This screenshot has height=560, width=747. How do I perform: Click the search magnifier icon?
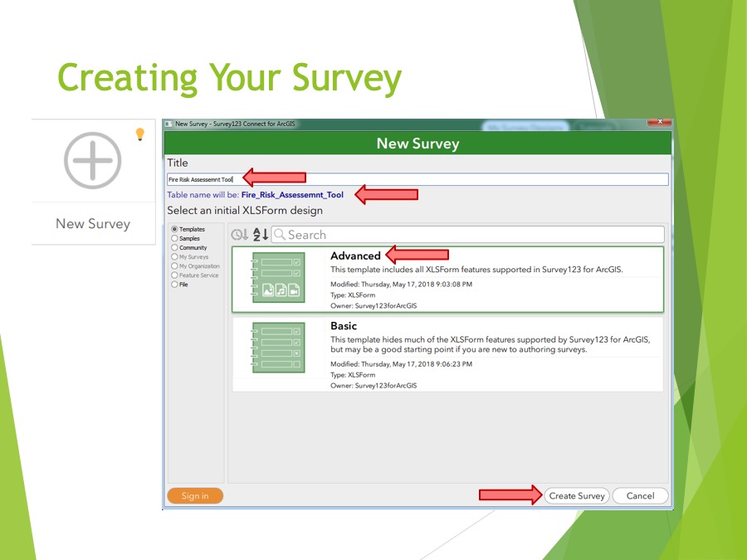click(280, 234)
